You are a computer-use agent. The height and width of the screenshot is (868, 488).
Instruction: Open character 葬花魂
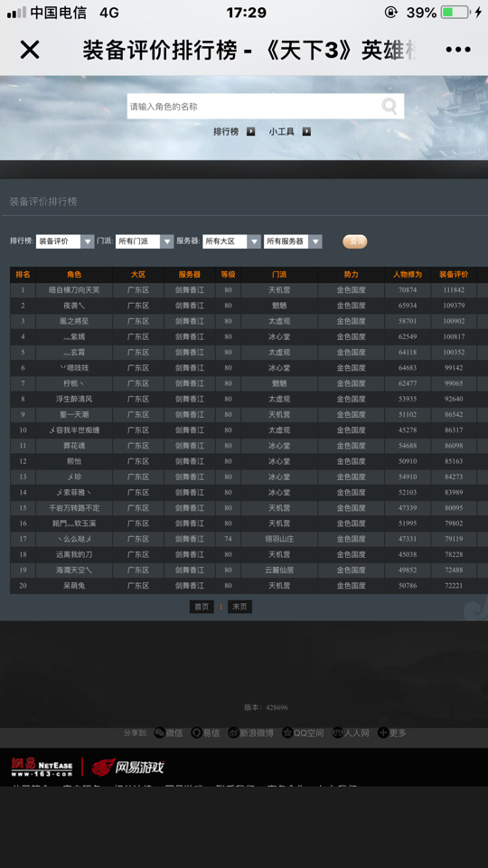tap(74, 446)
